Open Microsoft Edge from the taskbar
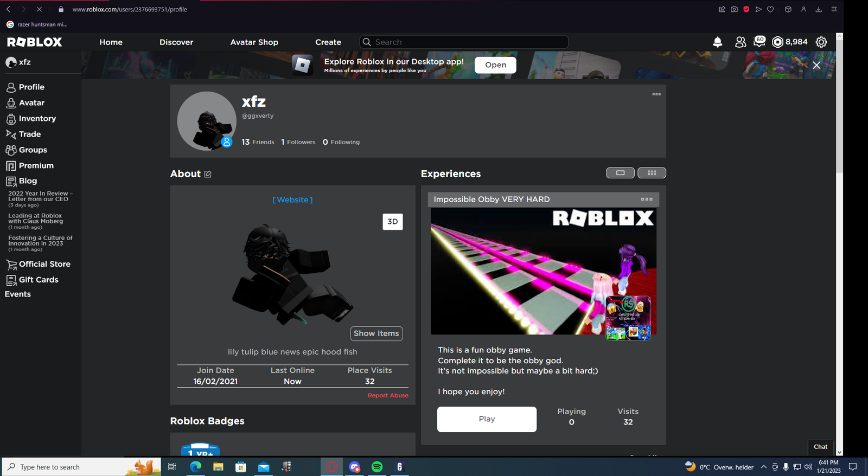Screen dimensions: 868x476 (196, 467)
